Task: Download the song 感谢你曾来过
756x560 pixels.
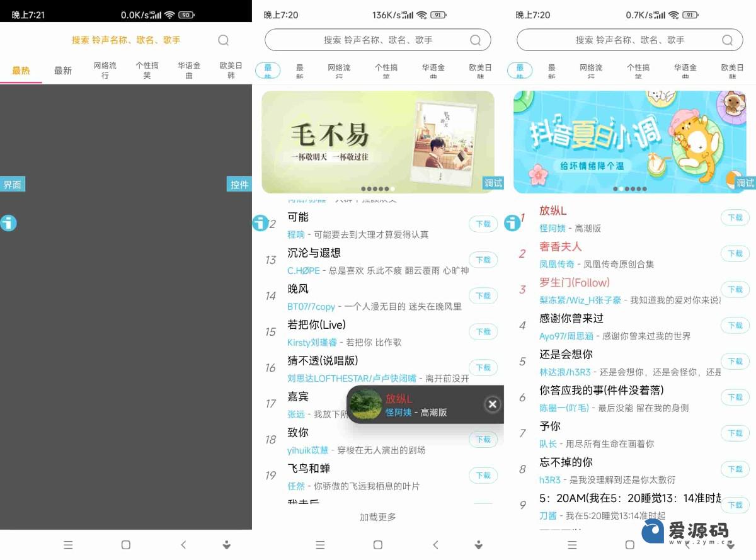Action: click(735, 325)
